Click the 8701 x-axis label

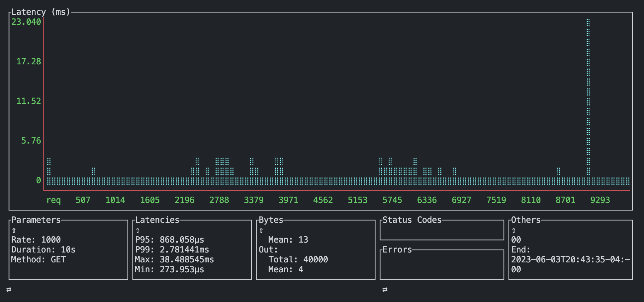(566, 200)
